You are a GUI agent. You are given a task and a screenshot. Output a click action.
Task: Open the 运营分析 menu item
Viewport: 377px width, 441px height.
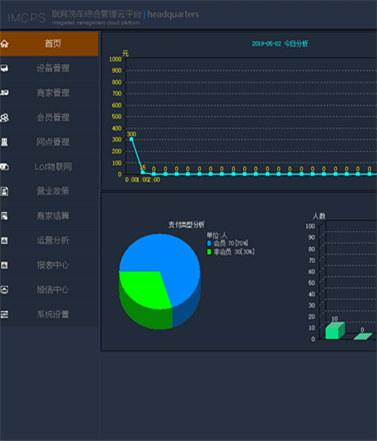tap(49, 240)
